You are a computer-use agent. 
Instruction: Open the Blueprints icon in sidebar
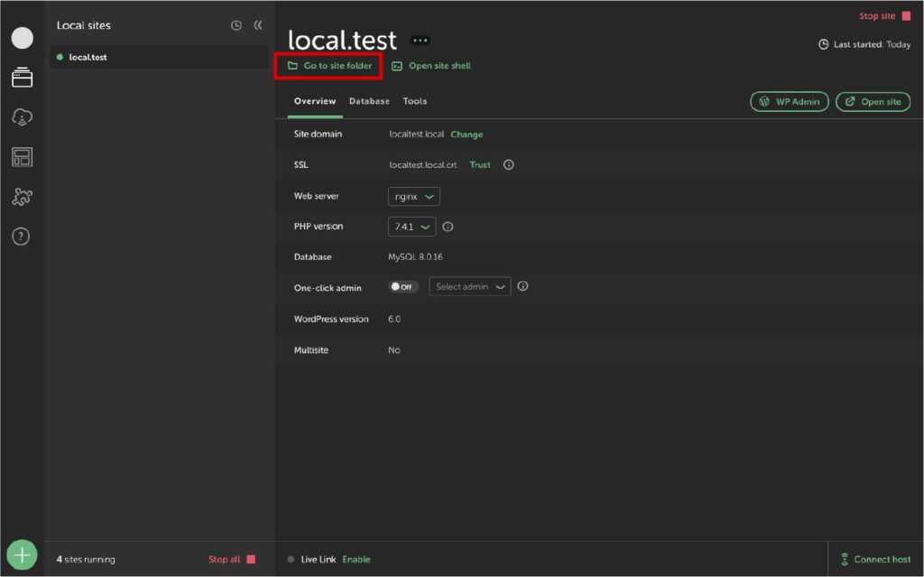[22, 157]
